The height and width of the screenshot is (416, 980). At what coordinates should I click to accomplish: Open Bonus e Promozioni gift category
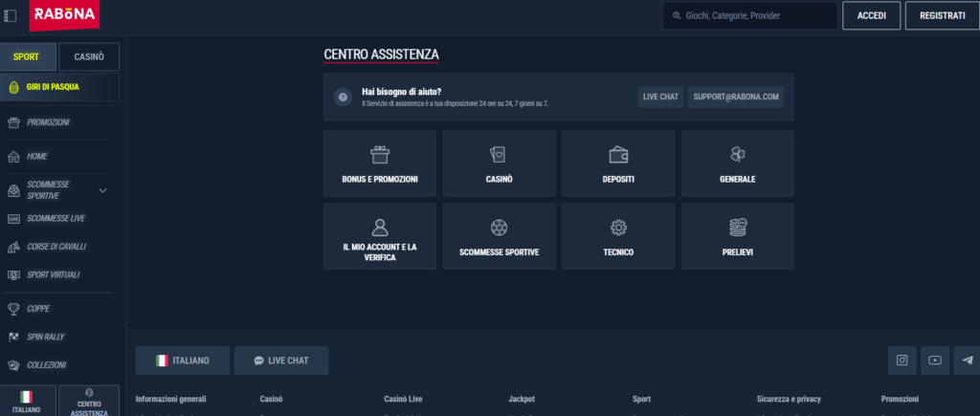380,164
